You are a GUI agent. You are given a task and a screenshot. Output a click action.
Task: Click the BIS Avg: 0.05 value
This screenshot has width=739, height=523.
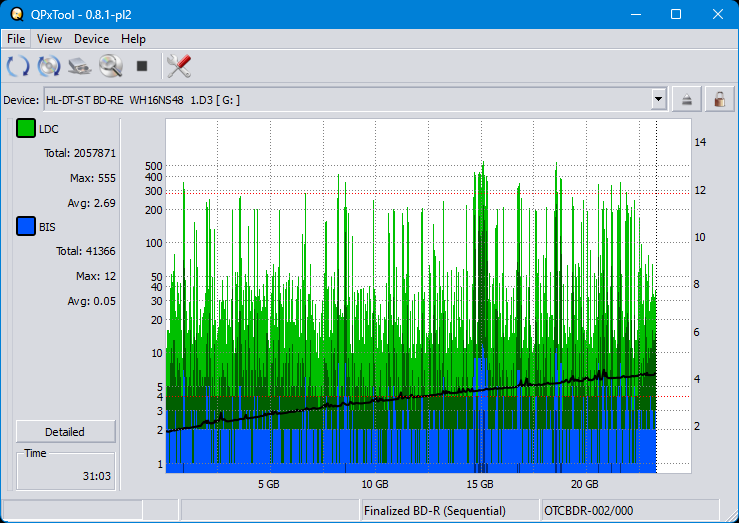pyautogui.click(x=91, y=301)
